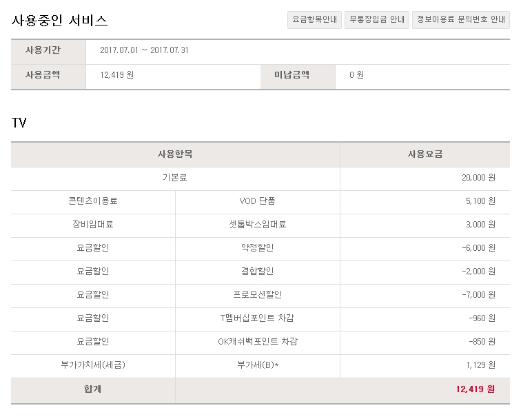Open the 무통장입금 안내 guide
Image resolution: width=532 pixels, height=419 pixels.
[377, 20]
